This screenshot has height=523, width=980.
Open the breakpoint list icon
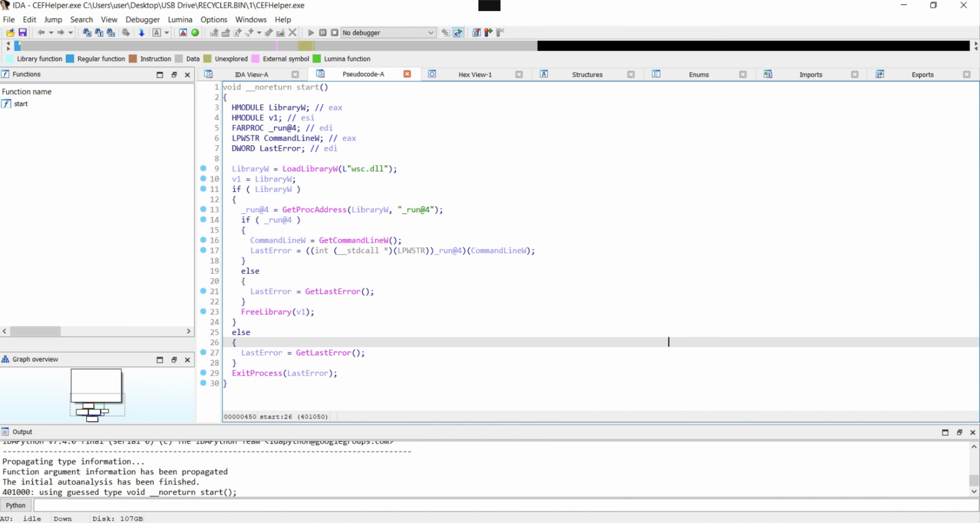coord(476,33)
